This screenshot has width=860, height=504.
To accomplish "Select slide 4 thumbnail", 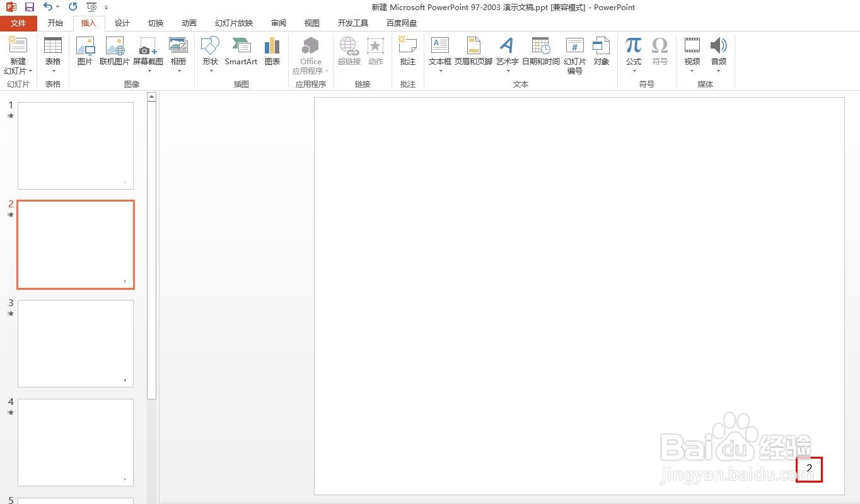I will 76,442.
